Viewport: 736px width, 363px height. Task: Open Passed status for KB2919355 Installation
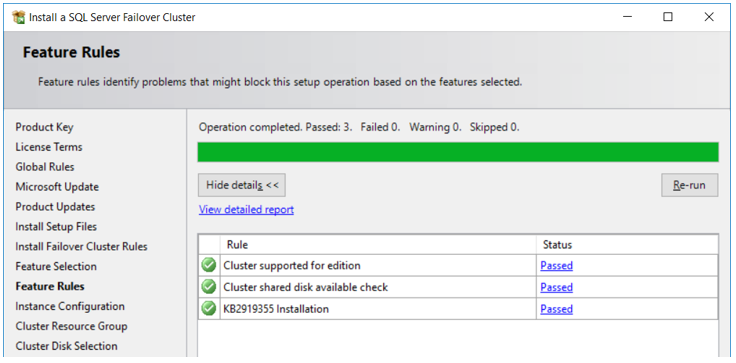[x=556, y=309]
